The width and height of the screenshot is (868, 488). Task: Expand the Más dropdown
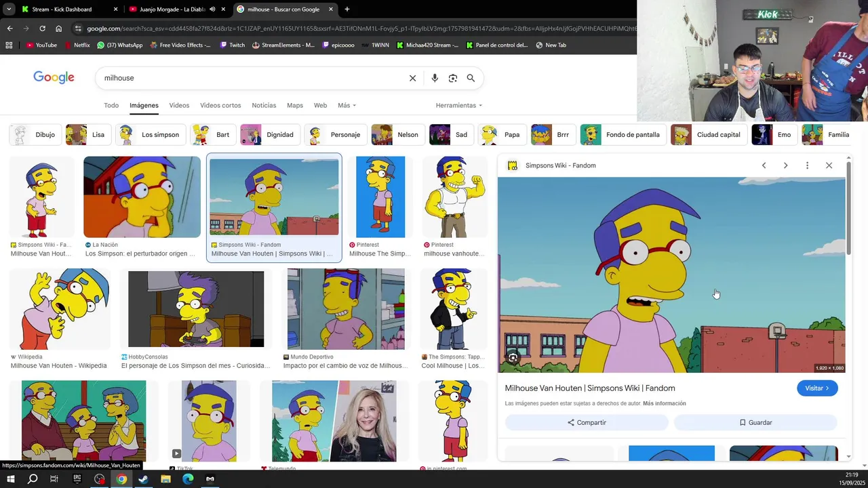point(347,106)
